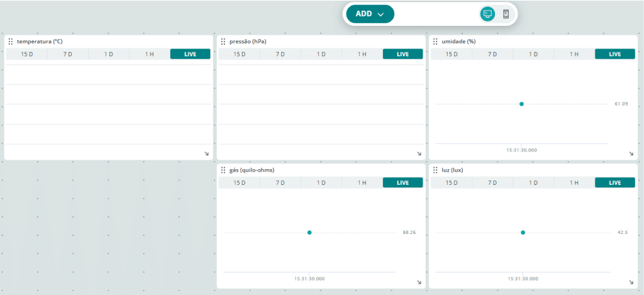Click the luz (lux) widget title
This screenshot has height=295, width=644.
coord(452,170)
